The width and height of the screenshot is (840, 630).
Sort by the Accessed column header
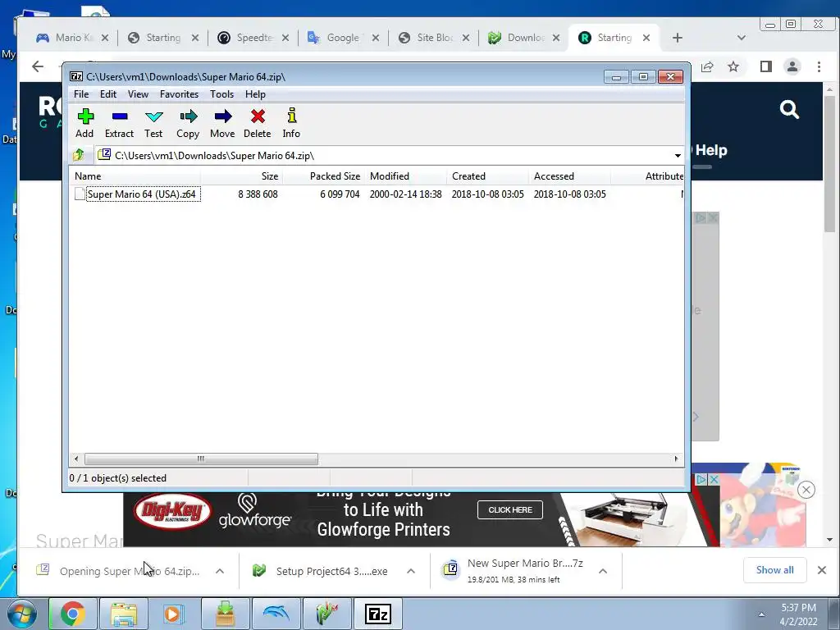pyautogui.click(x=569, y=176)
